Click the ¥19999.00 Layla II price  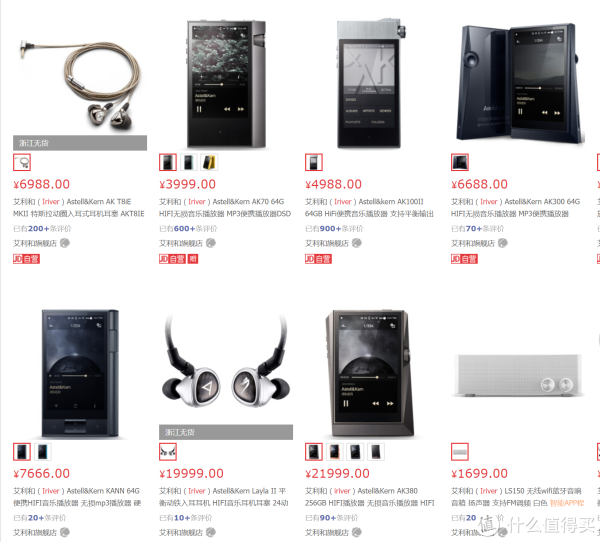pyautogui.click(x=191, y=473)
